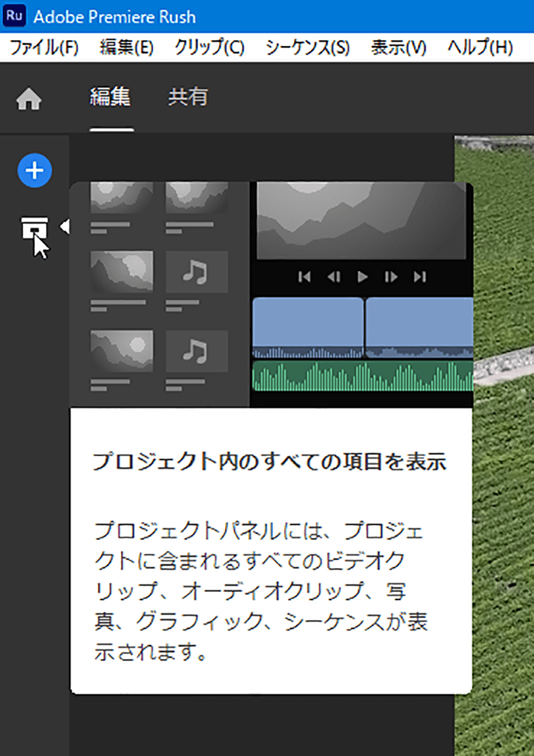
Task: Click the Home icon
Action: click(x=28, y=99)
